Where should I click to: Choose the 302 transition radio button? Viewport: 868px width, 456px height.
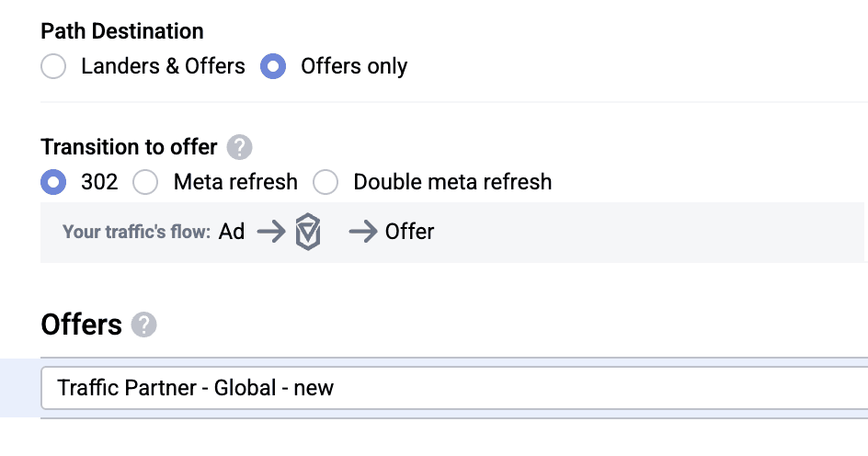tap(54, 182)
